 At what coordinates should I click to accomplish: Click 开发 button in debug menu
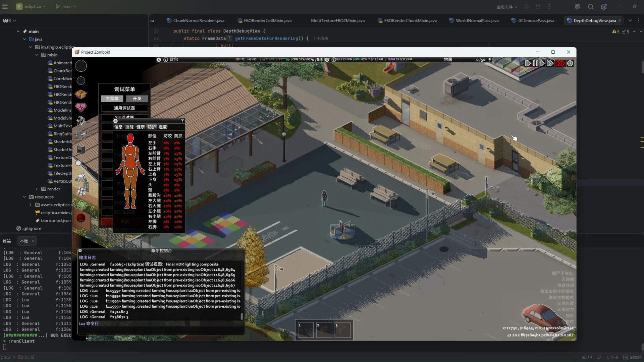click(137, 99)
